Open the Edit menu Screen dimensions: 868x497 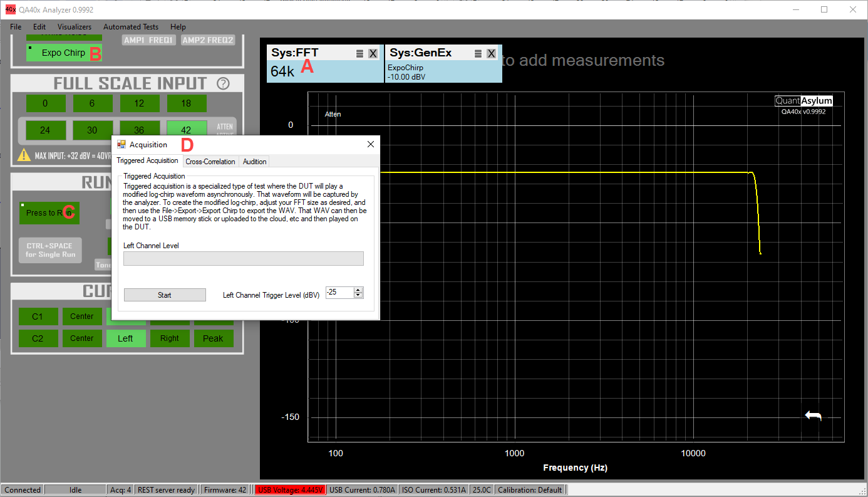click(x=39, y=27)
